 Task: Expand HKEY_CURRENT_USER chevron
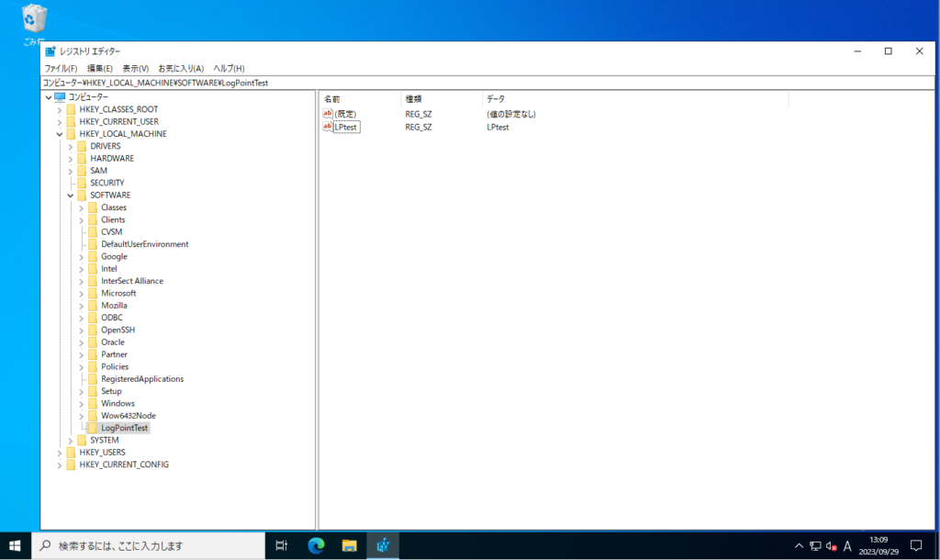(60, 122)
